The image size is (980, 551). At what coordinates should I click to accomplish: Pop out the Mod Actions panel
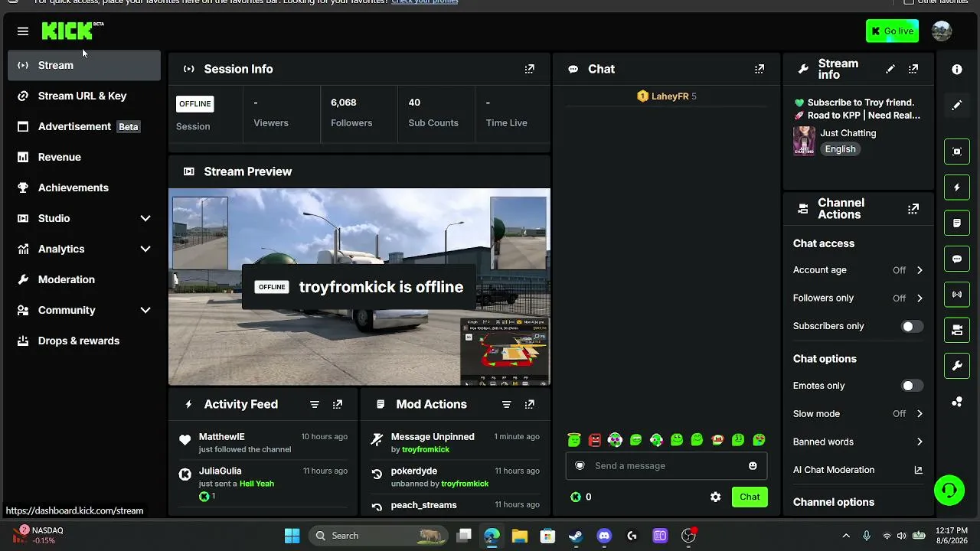[529, 404]
